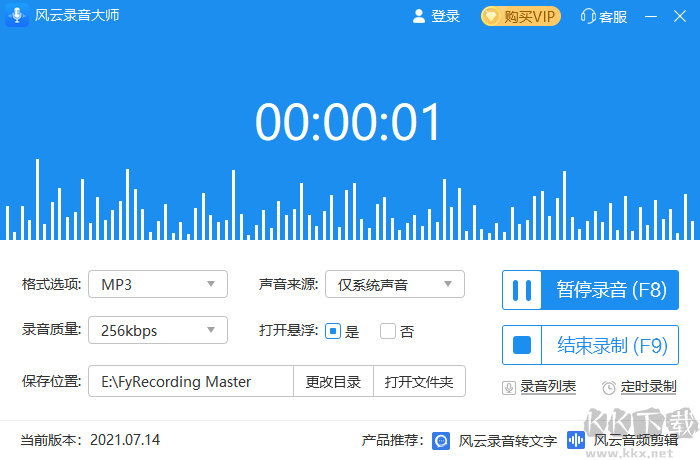Click the 更改目录 button
Viewport: 700px width, 460px height.
333,381
